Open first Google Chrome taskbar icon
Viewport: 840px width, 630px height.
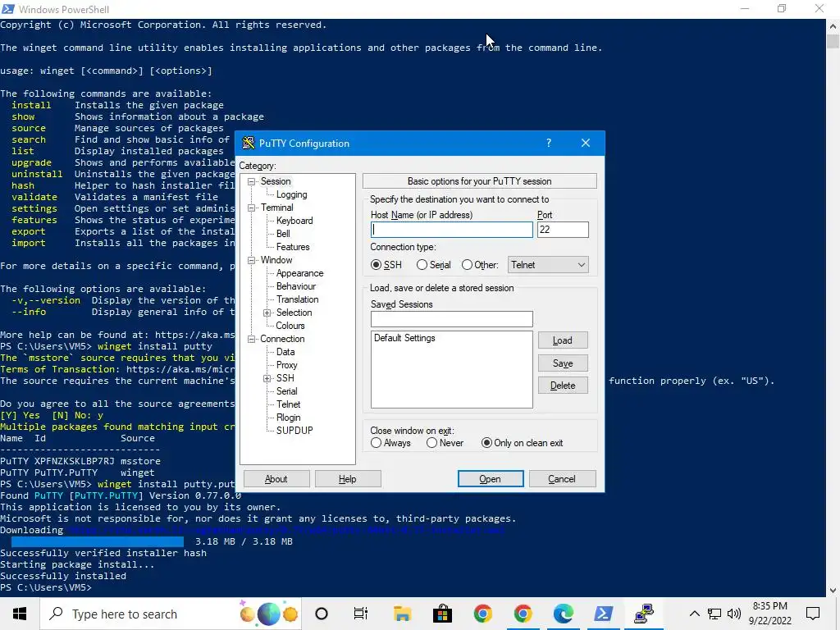click(x=482, y=614)
